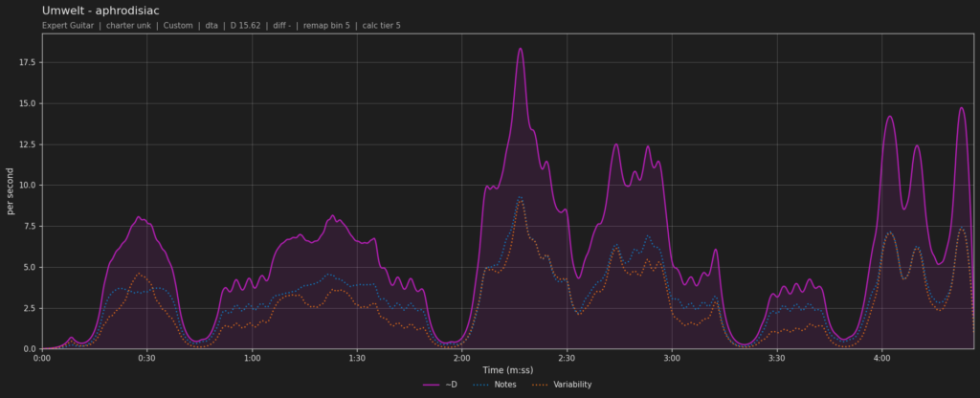Click the 'per second' y-axis label
The height and width of the screenshot is (398, 980).
click(x=11, y=191)
